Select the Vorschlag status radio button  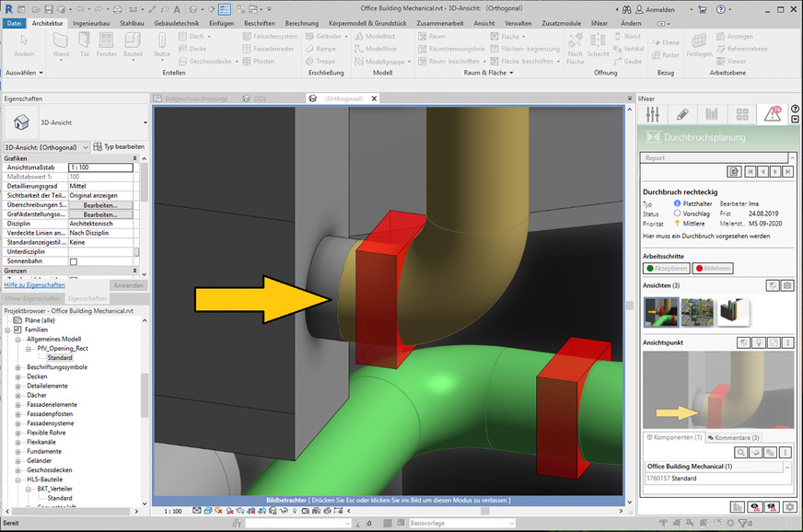(678, 213)
